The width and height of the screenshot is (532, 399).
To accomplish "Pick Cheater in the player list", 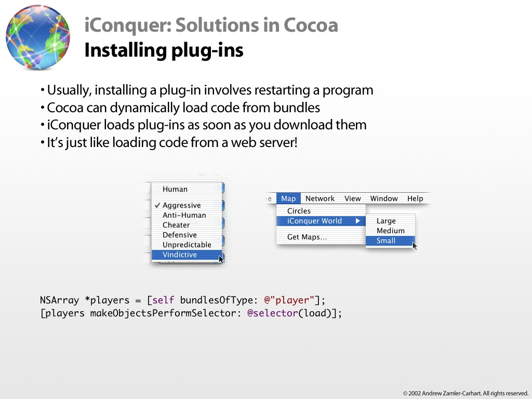I will pos(176,225).
